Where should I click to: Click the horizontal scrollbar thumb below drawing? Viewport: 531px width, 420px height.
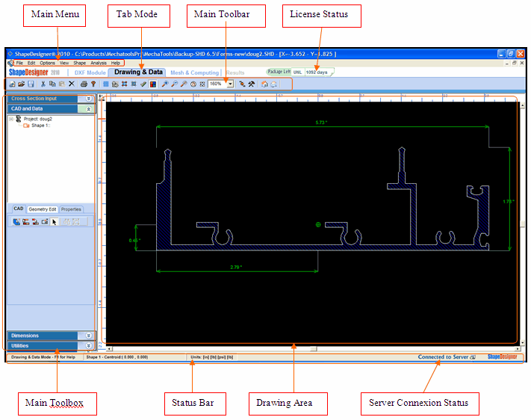314,349
